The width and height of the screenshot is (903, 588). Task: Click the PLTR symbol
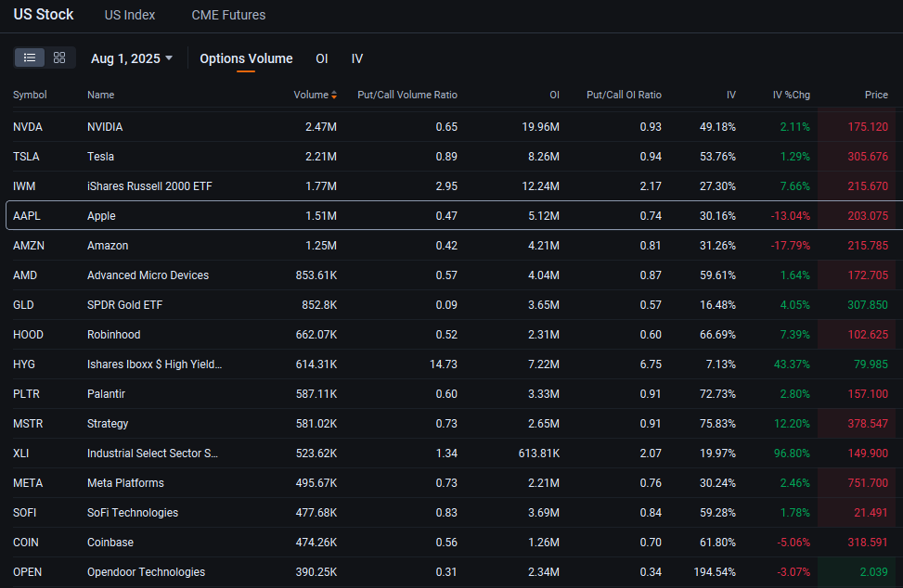[x=26, y=394]
